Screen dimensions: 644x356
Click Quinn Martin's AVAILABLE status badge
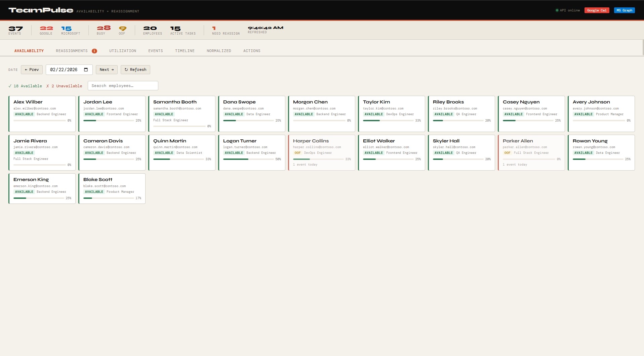(x=164, y=153)
